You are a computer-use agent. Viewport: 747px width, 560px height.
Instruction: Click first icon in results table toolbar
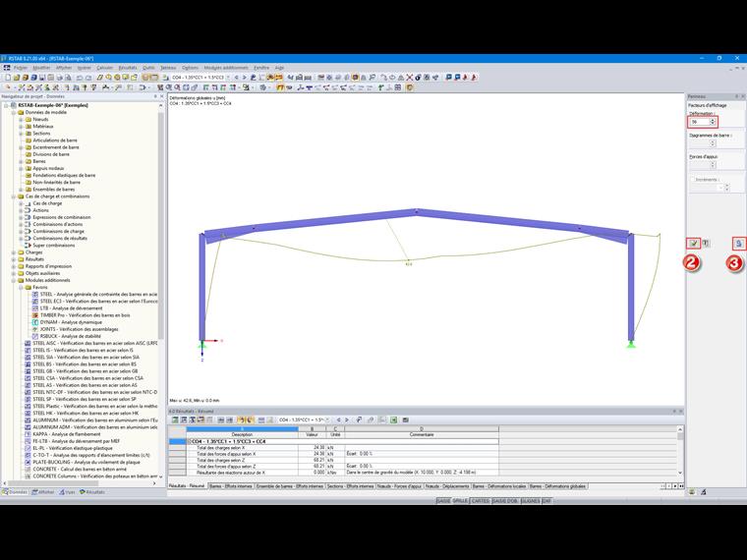(x=175, y=420)
